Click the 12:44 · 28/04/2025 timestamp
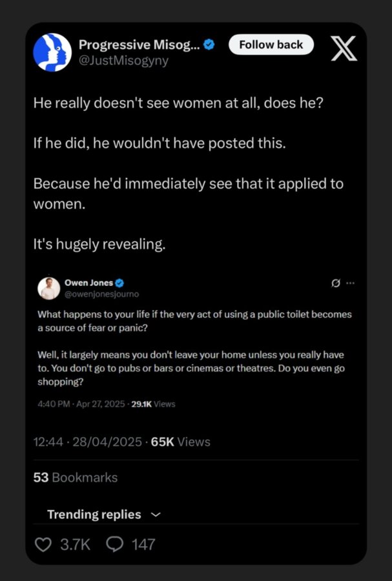The image size is (392, 581). click(x=87, y=442)
